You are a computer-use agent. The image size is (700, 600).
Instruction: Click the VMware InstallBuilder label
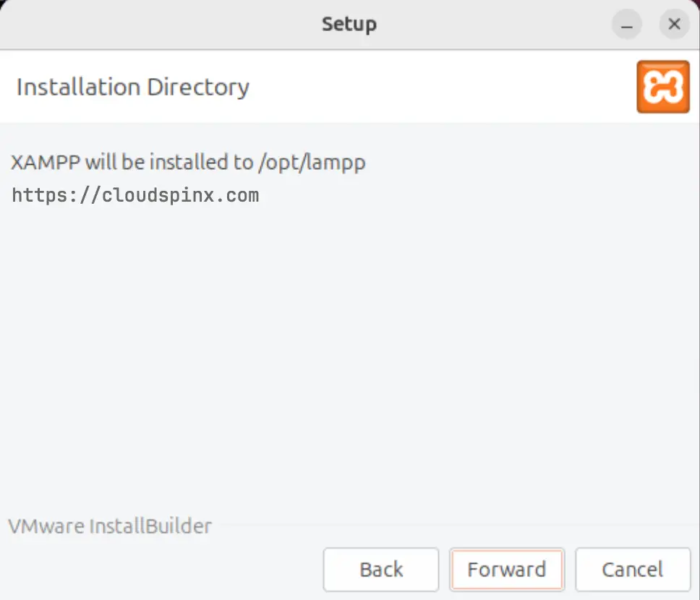[x=109, y=526]
